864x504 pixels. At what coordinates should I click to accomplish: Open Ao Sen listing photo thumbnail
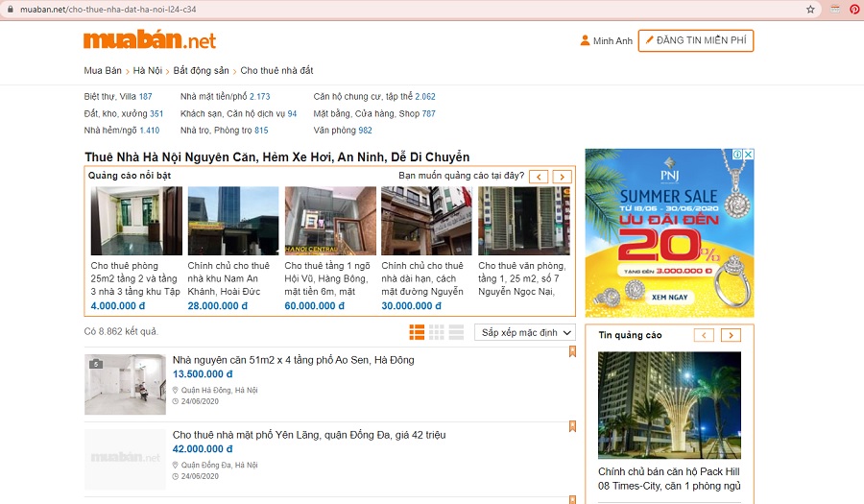(x=125, y=384)
